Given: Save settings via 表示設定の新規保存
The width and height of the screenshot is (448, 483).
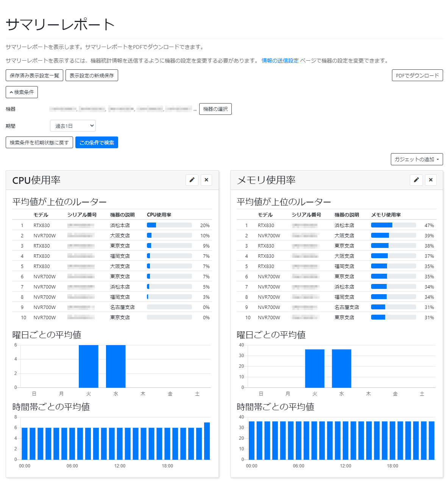Looking at the screenshot, I should (x=92, y=75).
